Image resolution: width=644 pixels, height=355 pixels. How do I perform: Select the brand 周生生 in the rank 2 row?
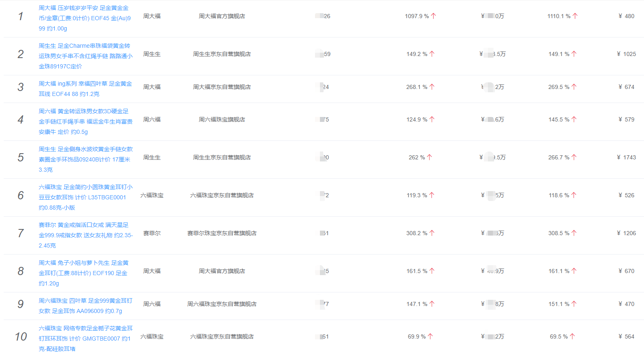(152, 54)
